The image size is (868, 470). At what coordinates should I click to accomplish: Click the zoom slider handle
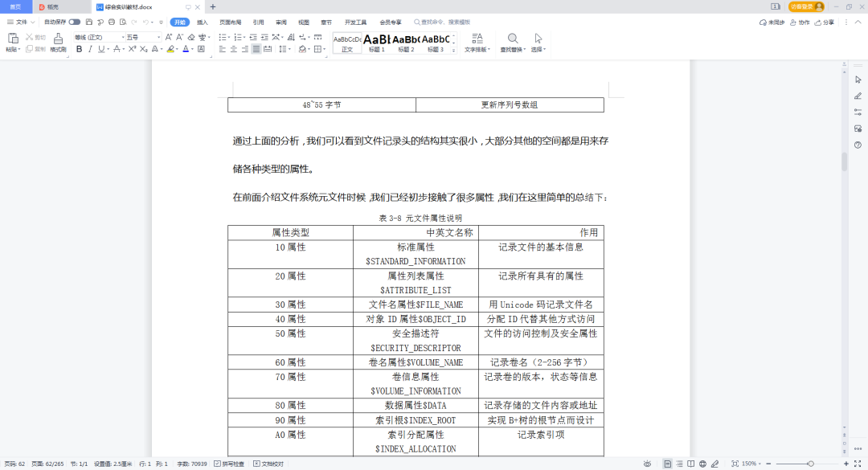810,464
